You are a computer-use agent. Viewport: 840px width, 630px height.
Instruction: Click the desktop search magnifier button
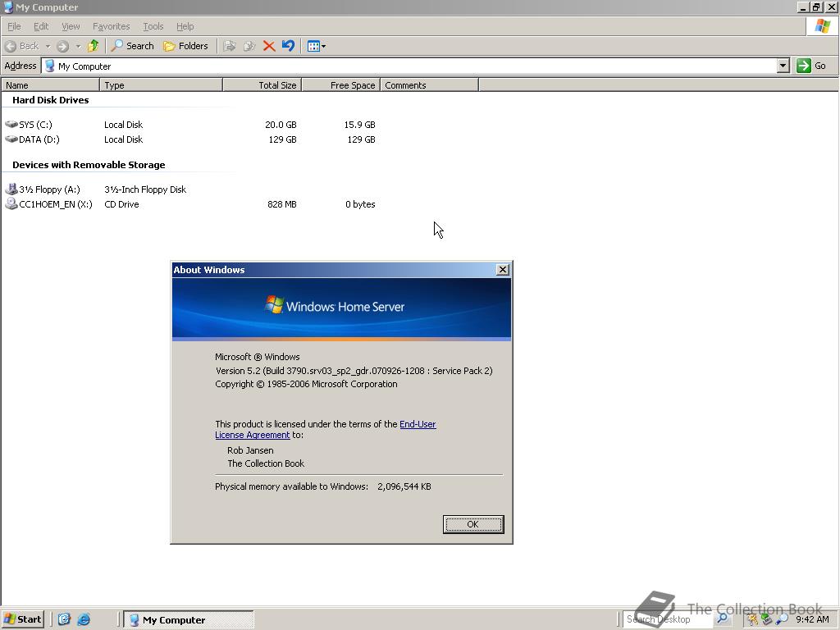click(722, 619)
